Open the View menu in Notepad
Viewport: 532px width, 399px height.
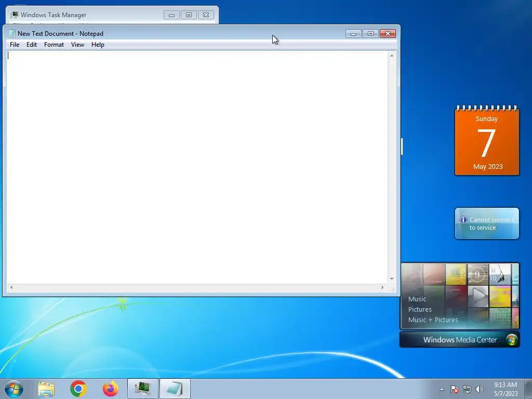pos(77,45)
